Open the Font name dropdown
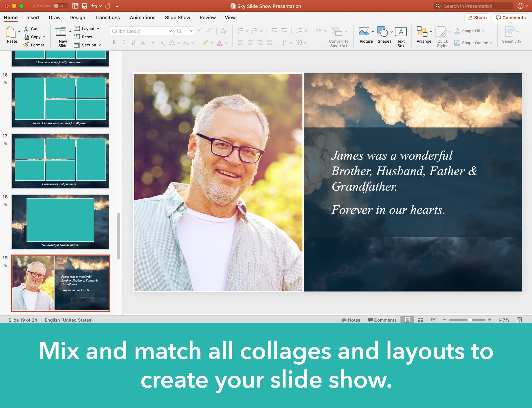The image size is (532, 408). coord(170,31)
